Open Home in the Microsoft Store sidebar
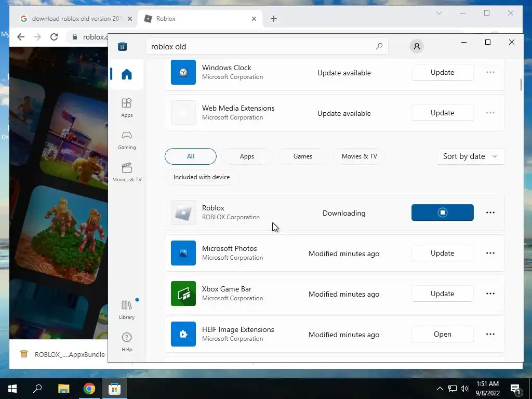The height and width of the screenshot is (399, 532). (127, 74)
